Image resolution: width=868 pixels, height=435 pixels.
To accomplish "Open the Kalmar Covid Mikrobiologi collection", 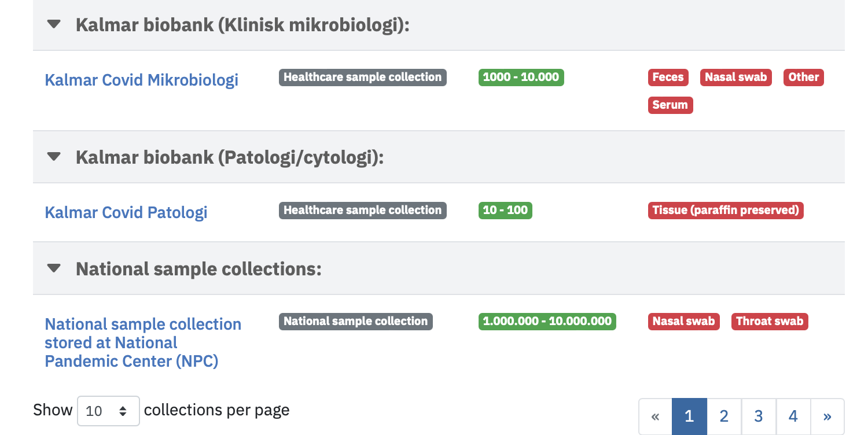I will click(x=141, y=79).
